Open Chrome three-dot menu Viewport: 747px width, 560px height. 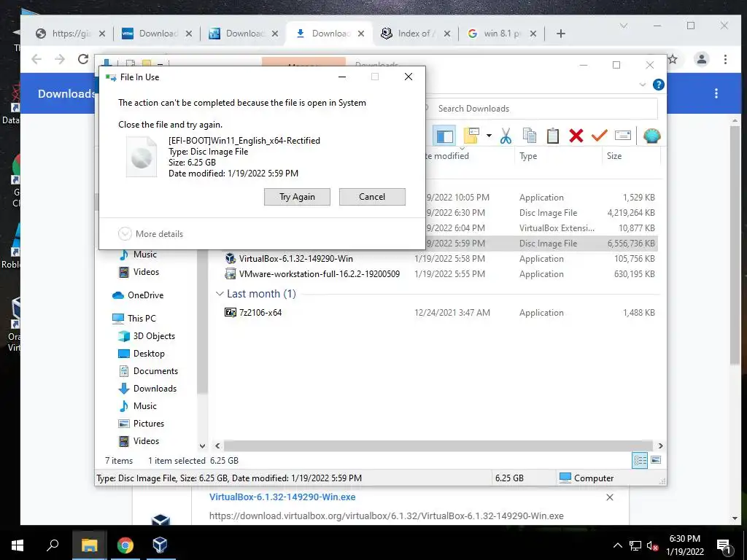[x=725, y=59]
